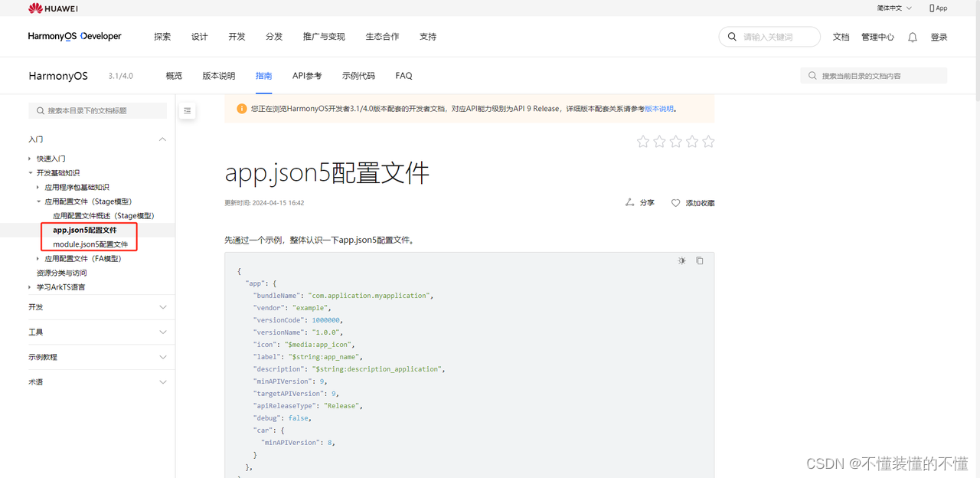Open the 推广与变现 top menu
Image resolution: width=980 pixels, height=478 pixels.
tap(324, 37)
